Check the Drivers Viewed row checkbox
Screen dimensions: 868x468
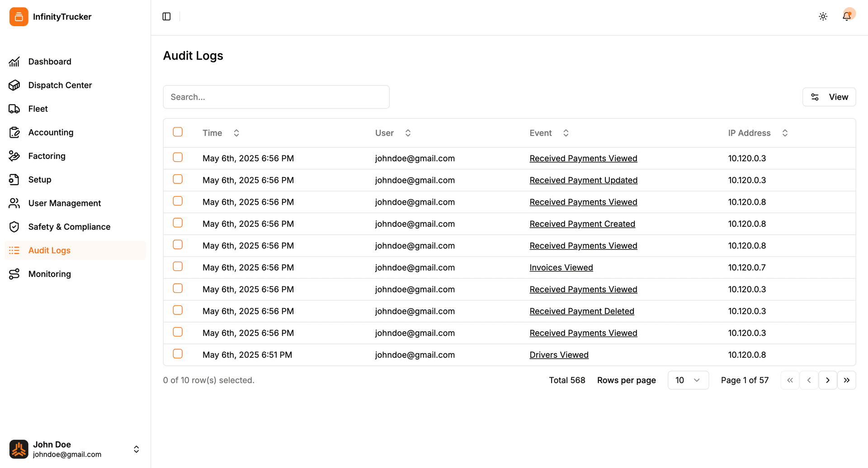click(178, 354)
